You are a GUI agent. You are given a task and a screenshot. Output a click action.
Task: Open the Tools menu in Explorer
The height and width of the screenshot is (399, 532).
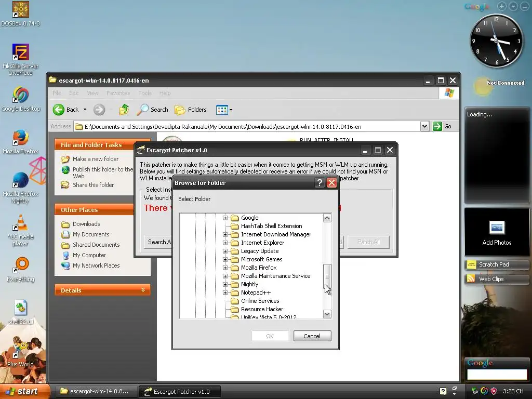pyautogui.click(x=145, y=93)
